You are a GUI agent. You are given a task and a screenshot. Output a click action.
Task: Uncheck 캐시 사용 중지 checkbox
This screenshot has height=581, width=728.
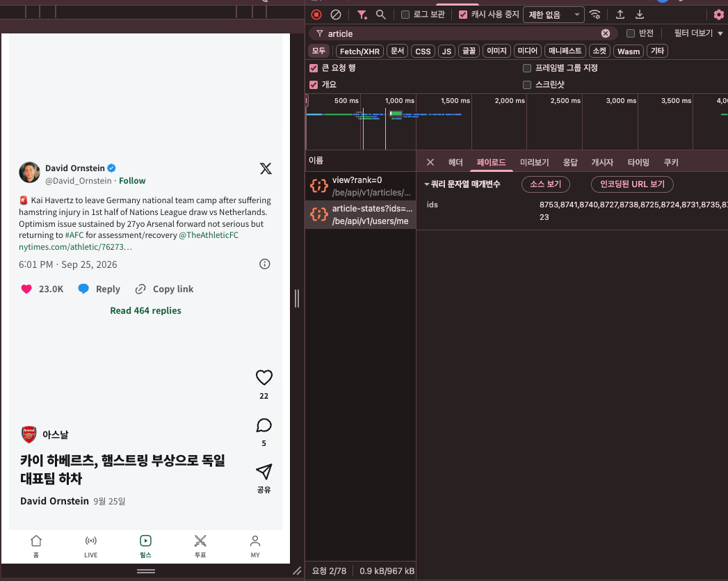(x=463, y=15)
